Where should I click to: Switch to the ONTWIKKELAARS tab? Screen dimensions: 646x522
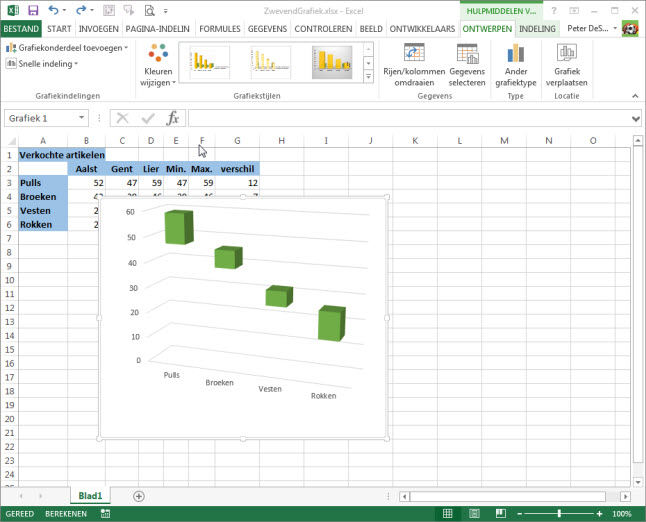click(x=422, y=28)
